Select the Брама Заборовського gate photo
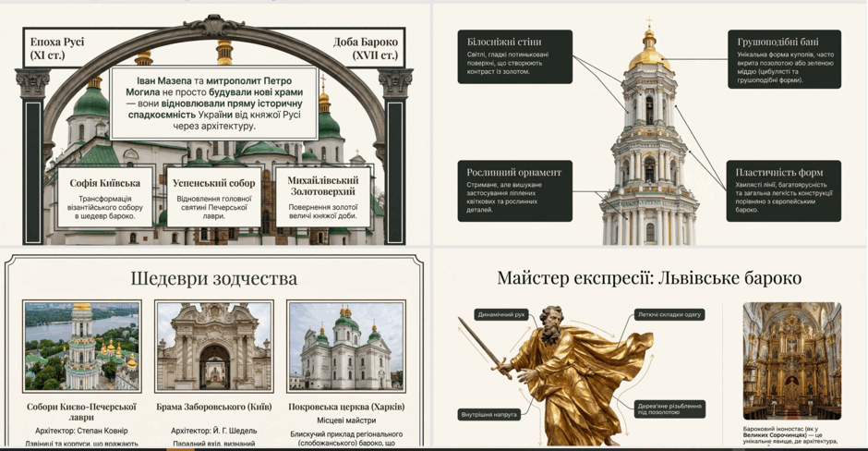This screenshot has width=868, height=451. tap(213, 347)
